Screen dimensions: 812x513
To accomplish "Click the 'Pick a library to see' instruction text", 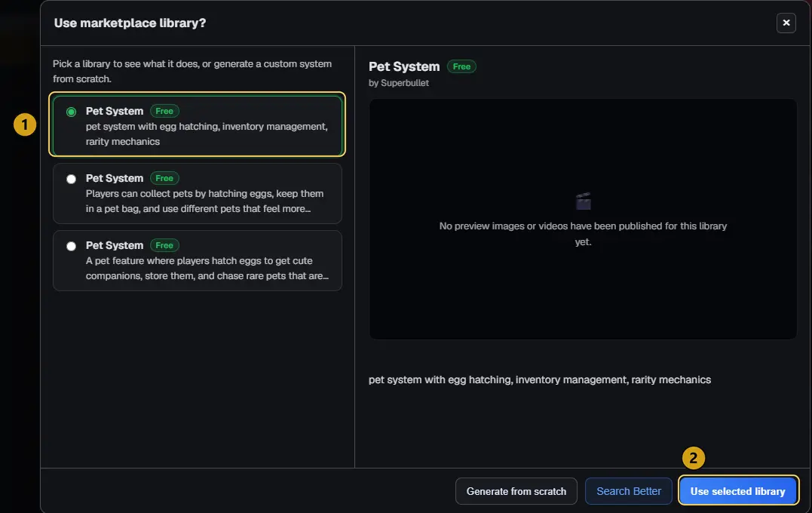I will tap(192, 72).
